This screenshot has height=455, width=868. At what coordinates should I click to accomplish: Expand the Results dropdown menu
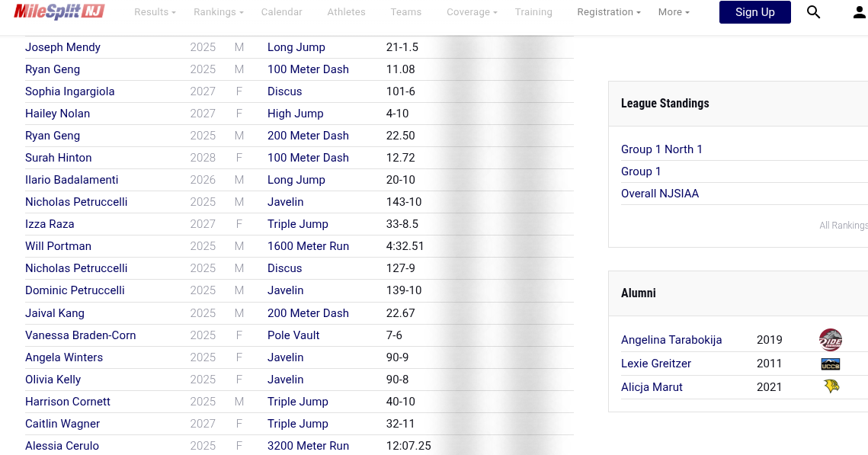tap(155, 12)
